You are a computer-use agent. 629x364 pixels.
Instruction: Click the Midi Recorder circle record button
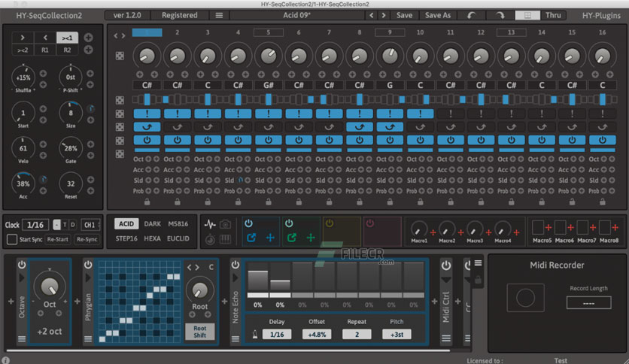coord(525,298)
